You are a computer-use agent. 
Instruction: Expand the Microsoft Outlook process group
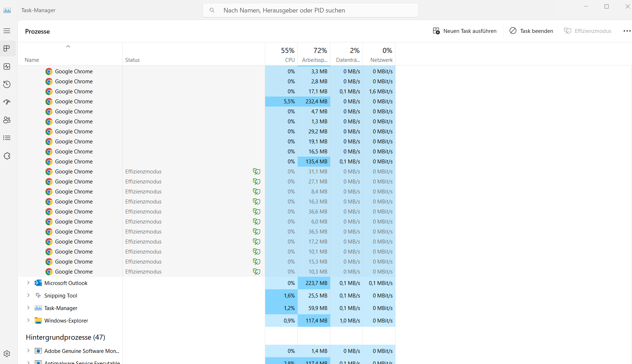point(28,283)
